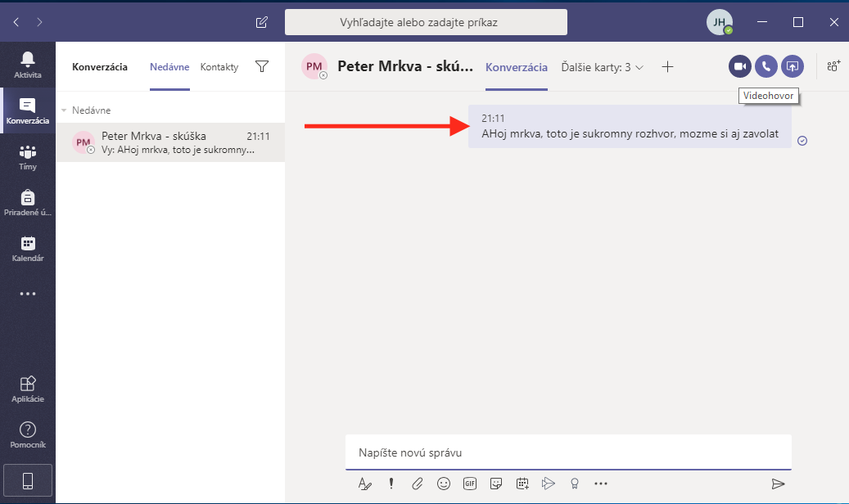849x504 pixels.
Task: Open the emoji picker
Action: 444,484
